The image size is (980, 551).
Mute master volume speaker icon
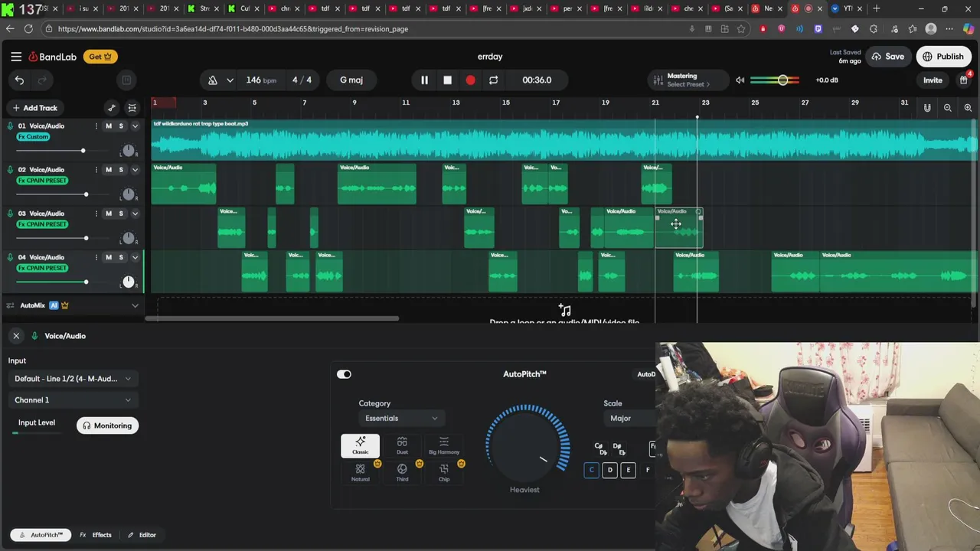740,80
